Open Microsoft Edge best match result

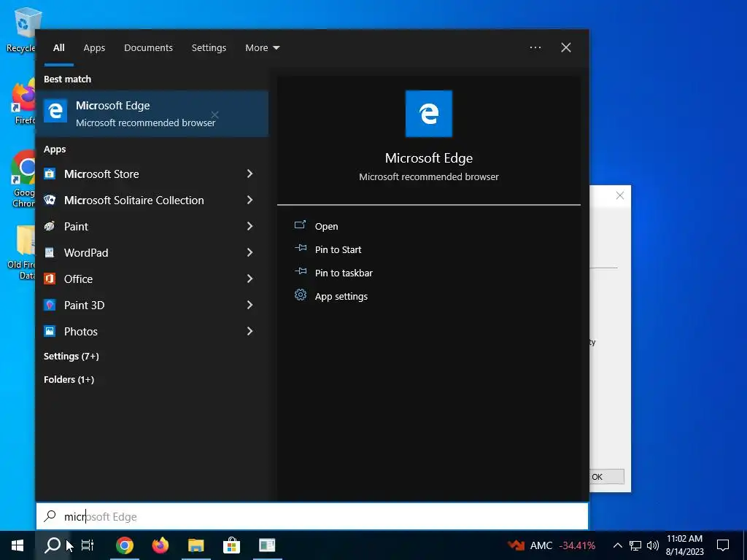point(152,114)
